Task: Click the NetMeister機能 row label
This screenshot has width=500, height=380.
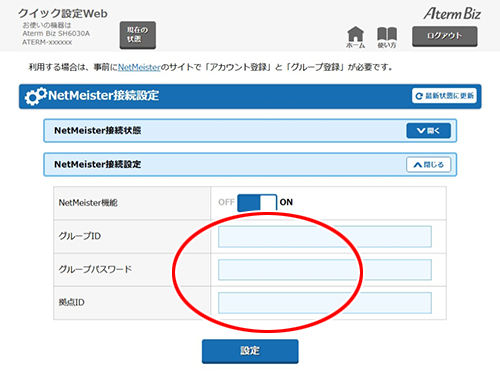Action: 88,203
